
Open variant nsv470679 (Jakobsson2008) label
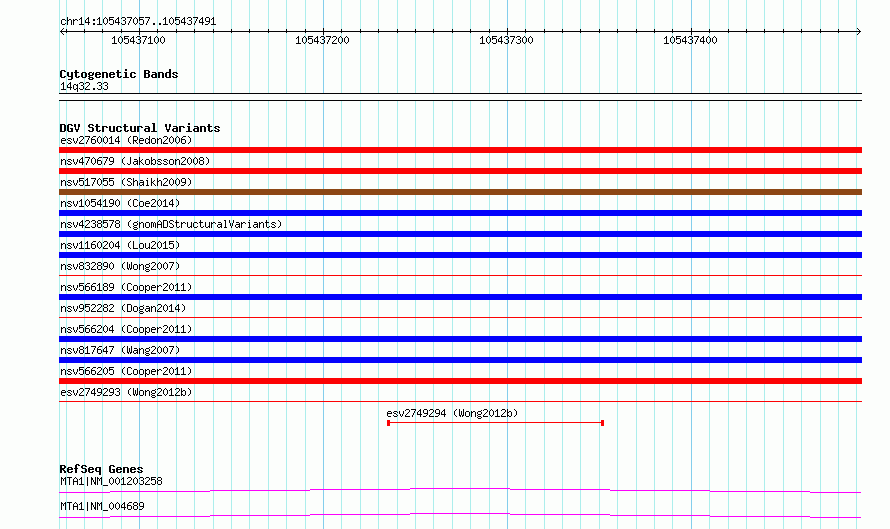pyautogui.click(x=135, y=161)
